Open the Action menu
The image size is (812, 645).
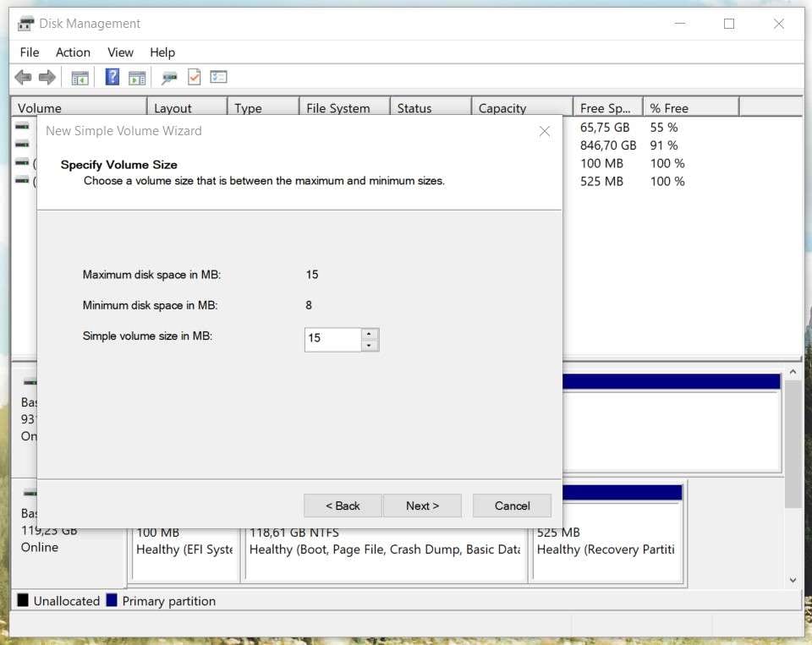point(73,52)
